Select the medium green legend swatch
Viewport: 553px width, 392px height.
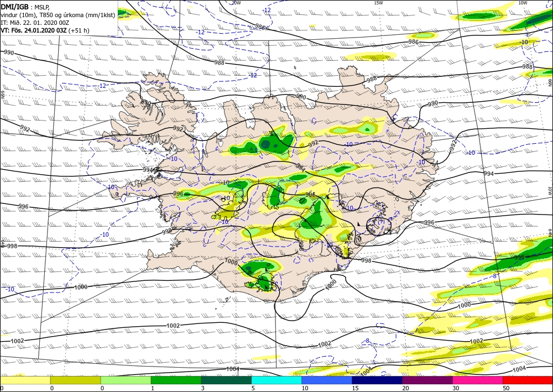[176, 380]
